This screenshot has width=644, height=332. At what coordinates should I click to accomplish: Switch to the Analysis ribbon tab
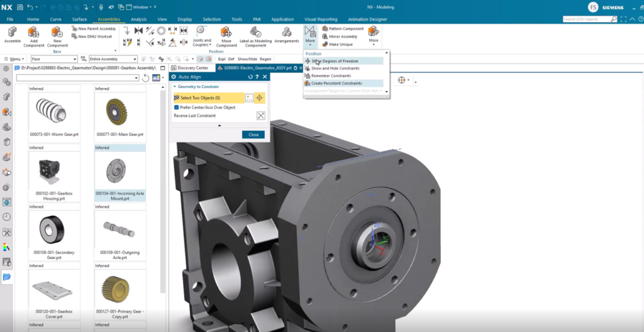[x=139, y=19]
